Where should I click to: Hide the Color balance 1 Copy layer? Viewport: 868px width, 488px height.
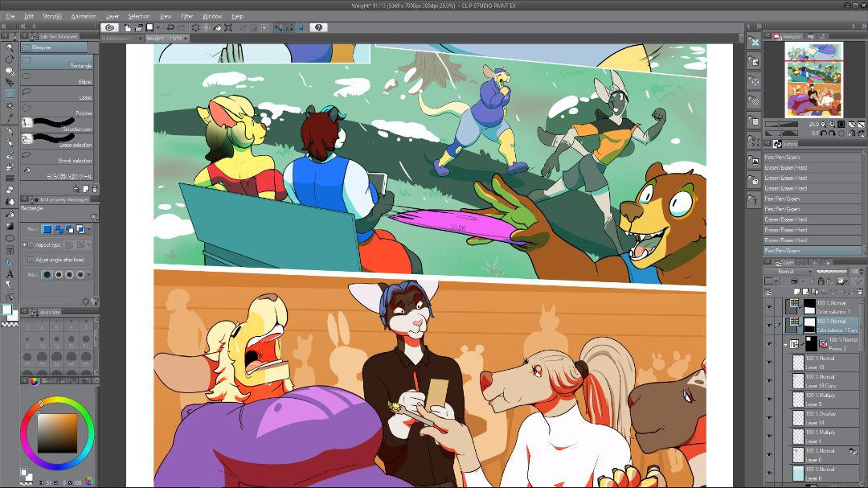pos(769,325)
